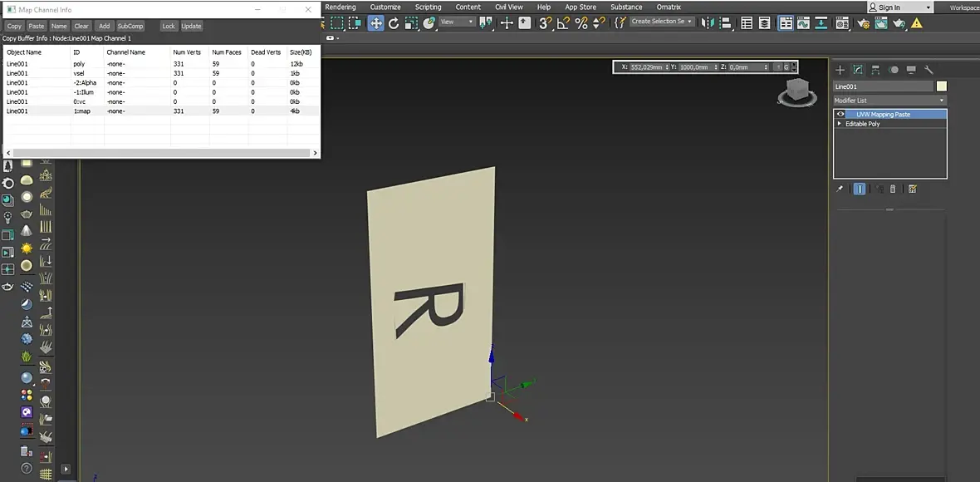Image resolution: width=980 pixels, height=482 pixels.
Task: Toggle UVW Mapping Paste modifier visibility eye
Action: click(x=840, y=114)
